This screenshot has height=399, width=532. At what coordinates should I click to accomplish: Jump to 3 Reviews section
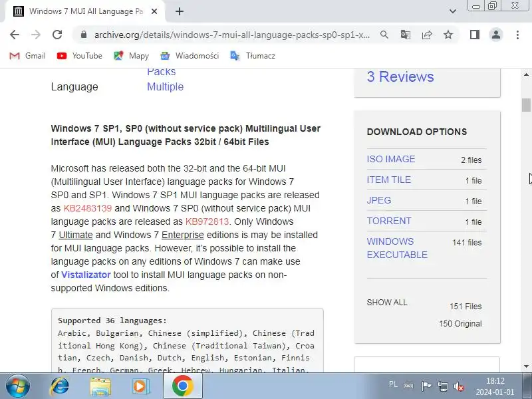point(400,76)
